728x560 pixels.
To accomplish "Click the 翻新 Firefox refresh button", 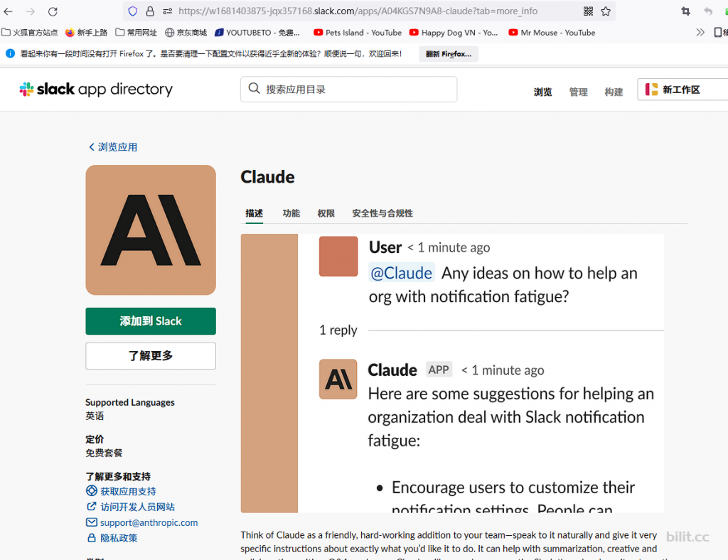I will coord(449,54).
